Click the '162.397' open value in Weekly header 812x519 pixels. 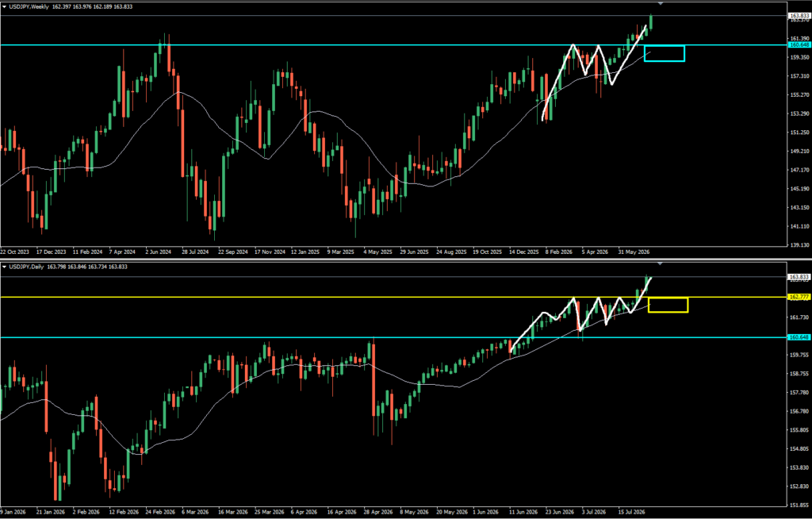click(x=62, y=6)
